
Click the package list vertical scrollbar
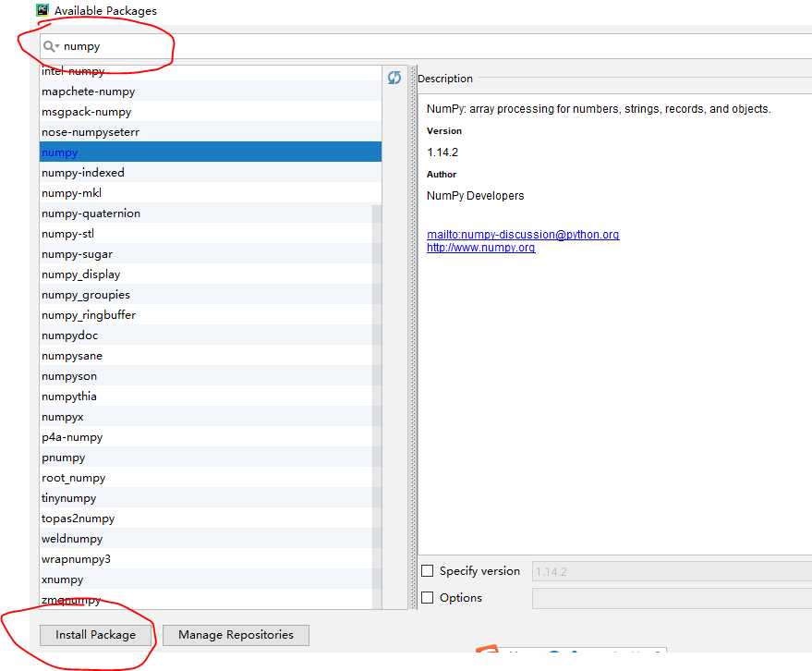(377, 407)
